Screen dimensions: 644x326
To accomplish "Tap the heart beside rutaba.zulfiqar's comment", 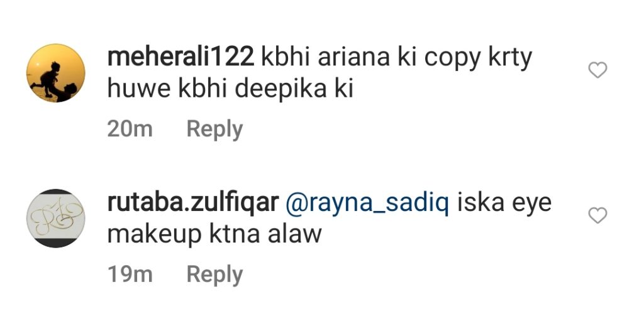I will (x=597, y=215).
